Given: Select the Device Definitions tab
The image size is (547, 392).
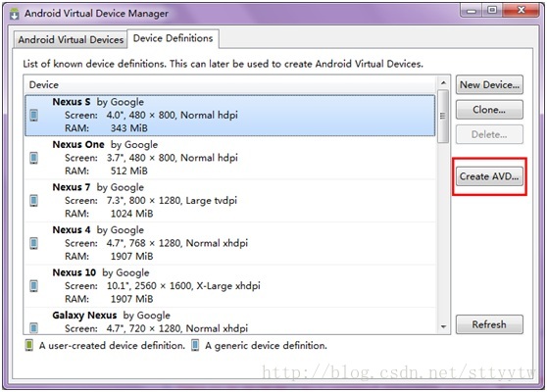Looking at the screenshot, I should pos(174,38).
